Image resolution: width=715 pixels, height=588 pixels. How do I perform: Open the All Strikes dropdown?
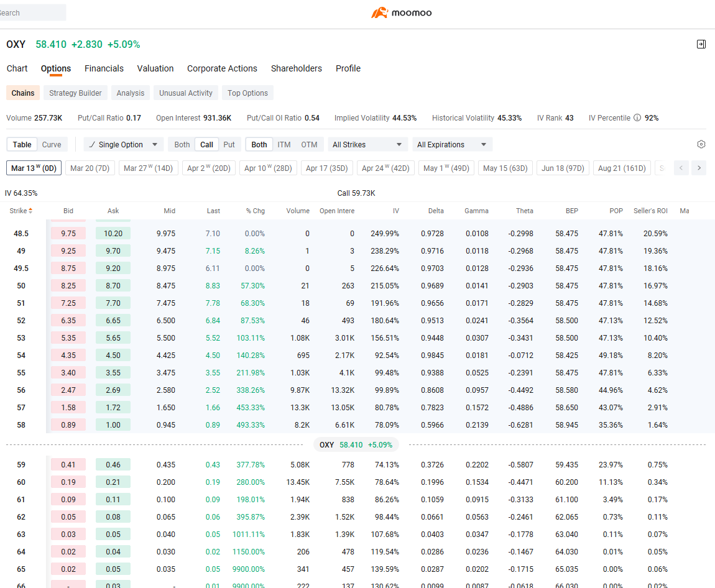point(367,144)
